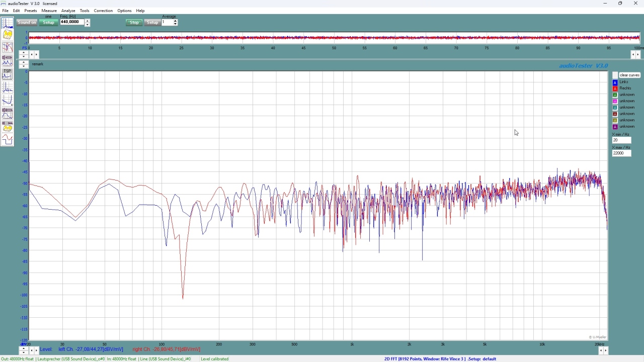The width and height of the screenshot is (644, 362).
Task: Click the magenta unknown curve marker
Action: (615, 101)
